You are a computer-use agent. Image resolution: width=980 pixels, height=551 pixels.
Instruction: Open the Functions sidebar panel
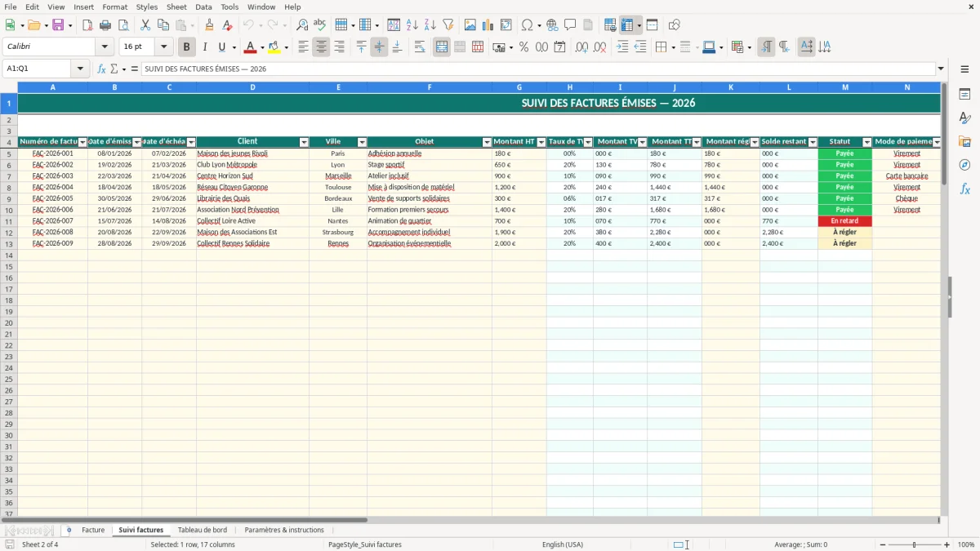point(964,189)
